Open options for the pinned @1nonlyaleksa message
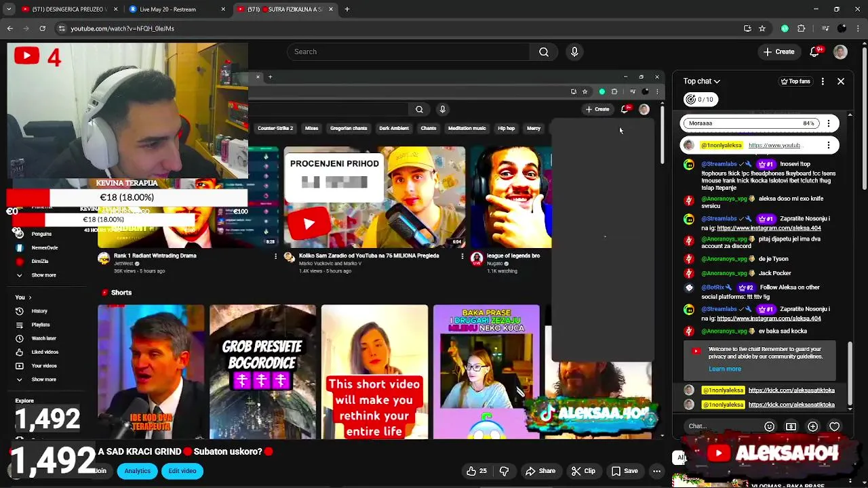Screen dimensions: 868x488 coord(829,145)
